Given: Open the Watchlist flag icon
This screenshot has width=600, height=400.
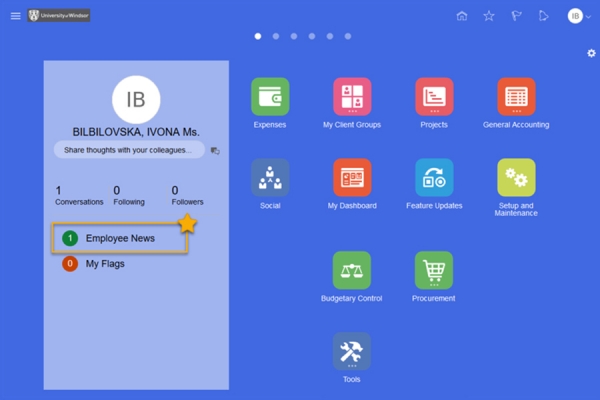Looking at the screenshot, I should [516, 16].
